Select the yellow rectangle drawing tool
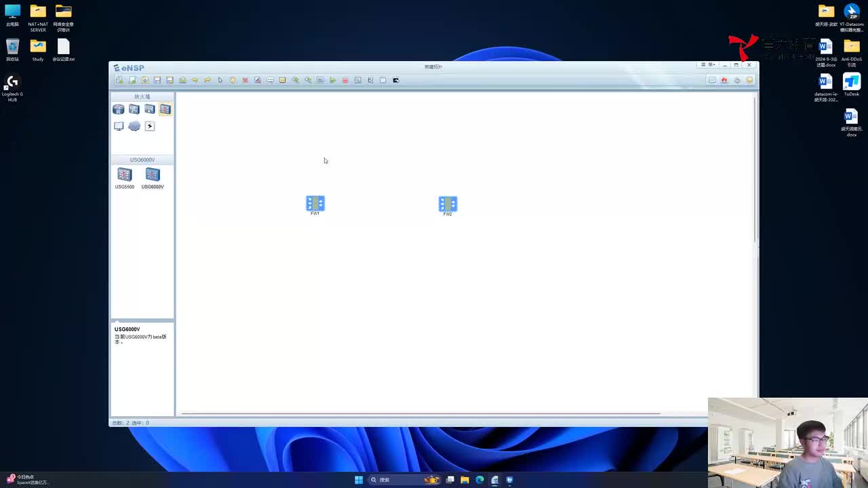 (283, 80)
